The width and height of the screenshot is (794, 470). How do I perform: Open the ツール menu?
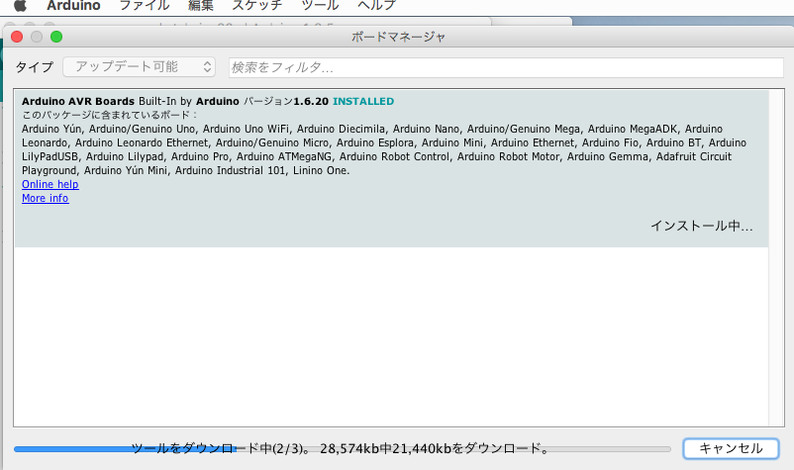click(320, 6)
